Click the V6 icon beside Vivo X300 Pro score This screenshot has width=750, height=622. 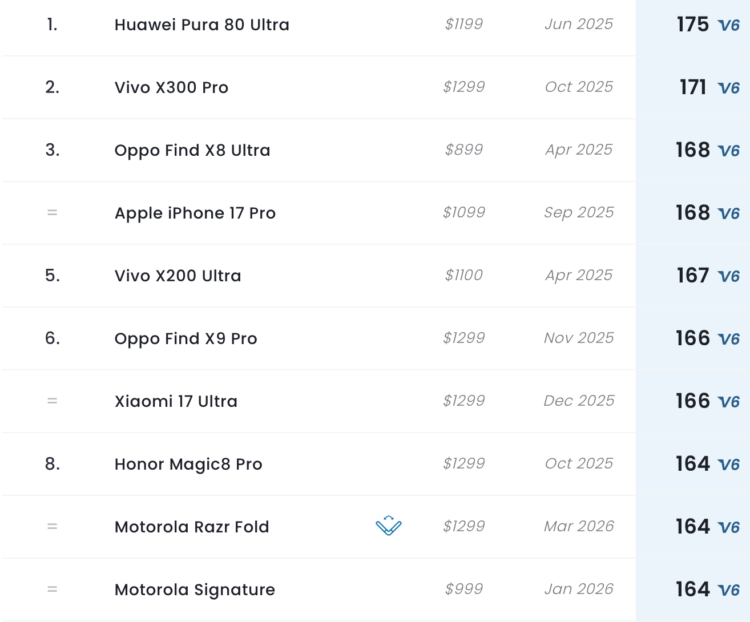pyautogui.click(x=729, y=88)
